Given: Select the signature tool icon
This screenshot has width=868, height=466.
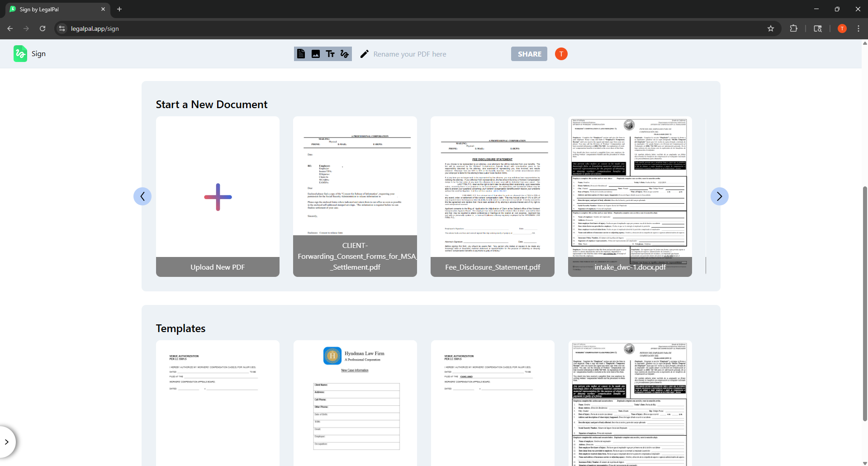Looking at the screenshot, I should pyautogui.click(x=345, y=54).
